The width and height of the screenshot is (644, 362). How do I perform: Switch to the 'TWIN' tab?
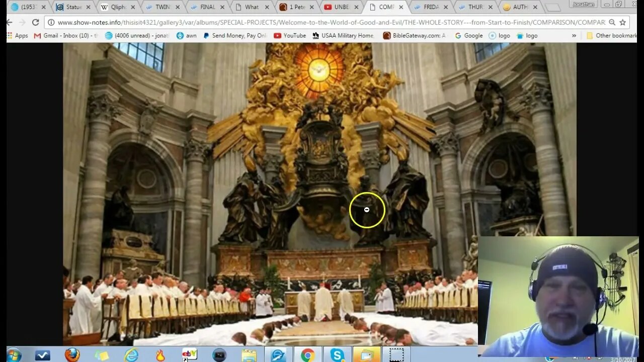pos(162,7)
